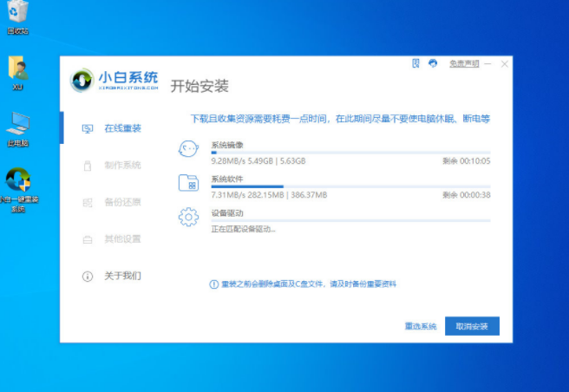Click the warning icon beside backup notice
The width and height of the screenshot is (569, 392).
[213, 284]
